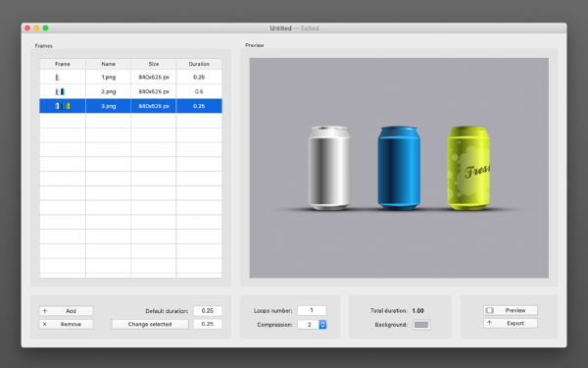
Task: Click the film icon on Preview button
Action: (x=489, y=310)
